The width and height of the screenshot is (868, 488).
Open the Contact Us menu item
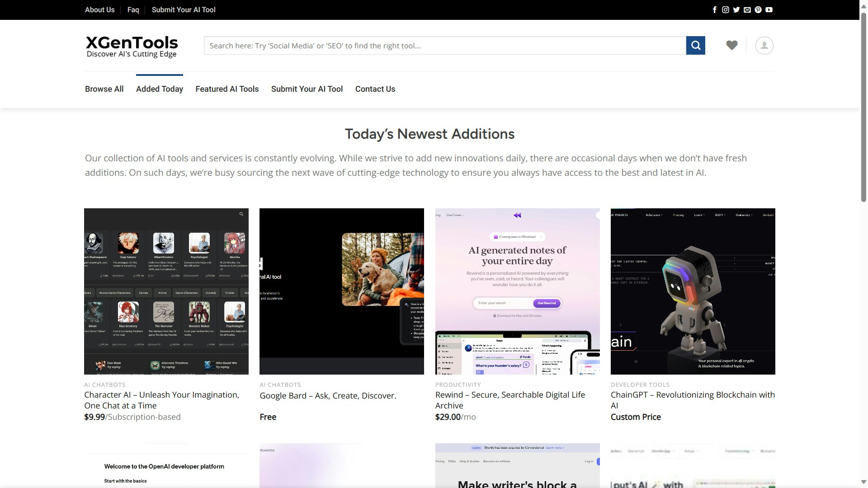(375, 89)
